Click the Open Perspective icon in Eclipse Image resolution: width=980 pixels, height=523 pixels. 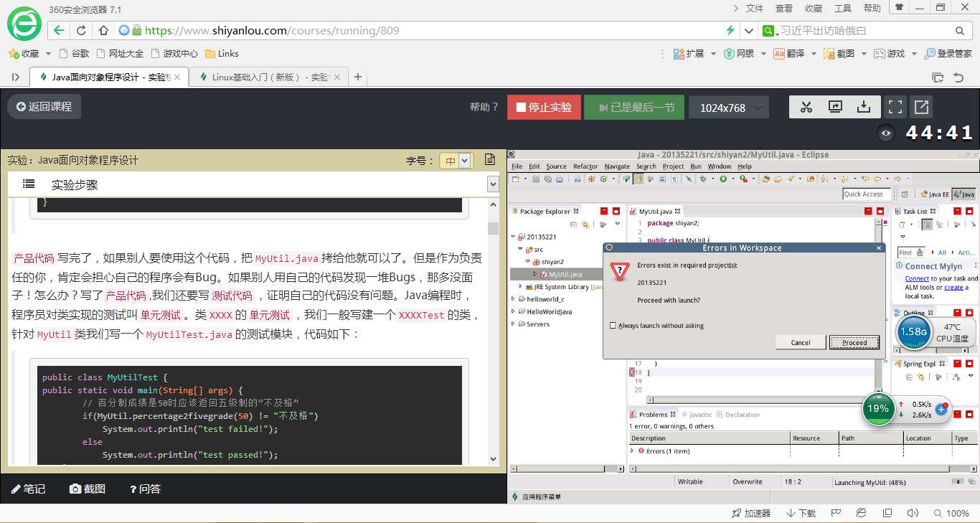[x=905, y=194]
